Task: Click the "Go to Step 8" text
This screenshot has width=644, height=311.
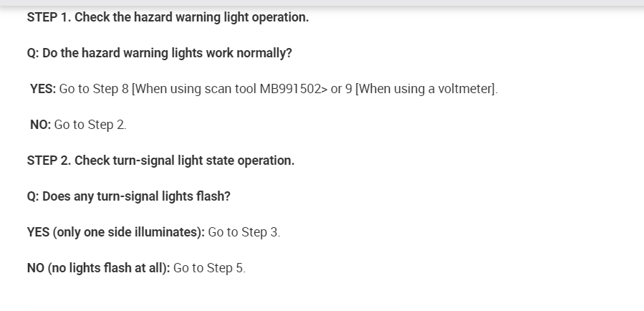Action: pyautogui.click(x=95, y=89)
